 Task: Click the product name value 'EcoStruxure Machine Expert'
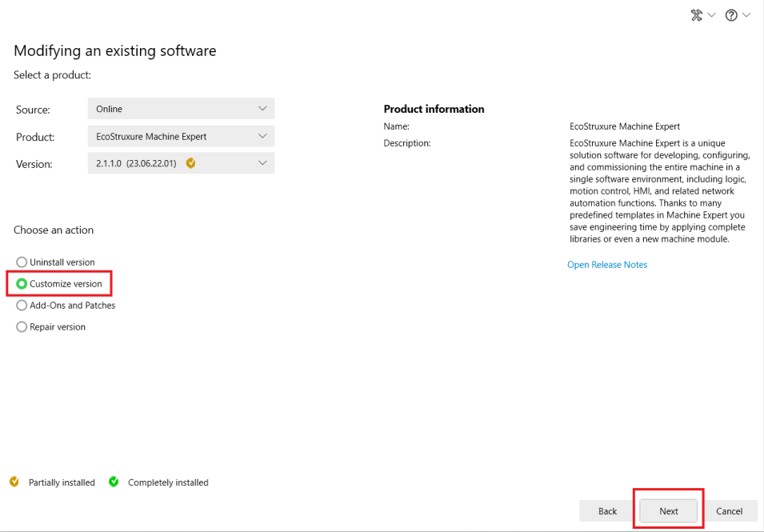click(625, 126)
